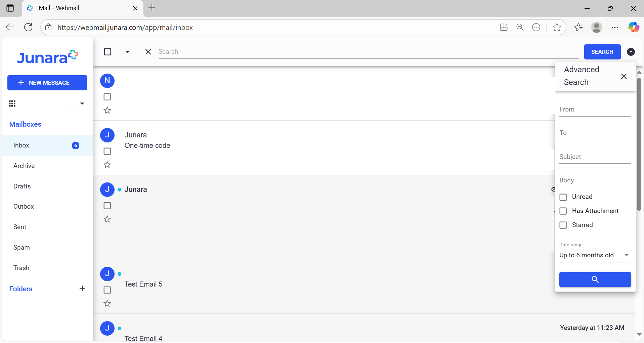The width and height of the screenshot is (644, 343).
Task: Open the favorites list icon
Action: 578,28
